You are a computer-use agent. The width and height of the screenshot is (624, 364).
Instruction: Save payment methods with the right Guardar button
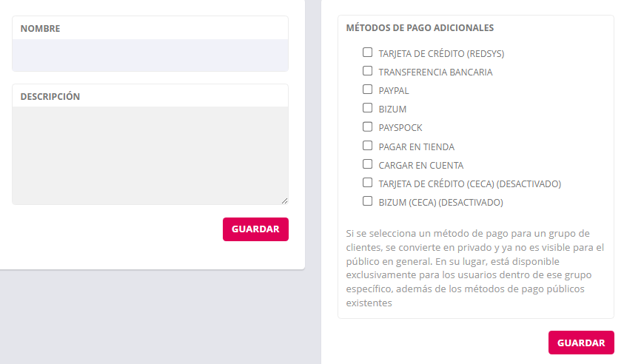(581, 343)
